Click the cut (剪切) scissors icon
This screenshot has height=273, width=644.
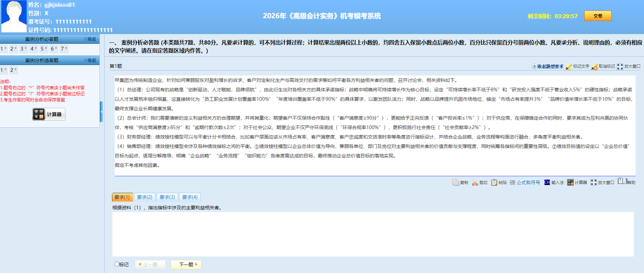point(475,182)
